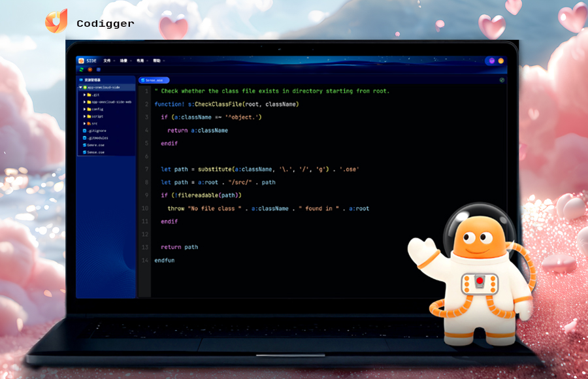Viewport: 588px width, 379px height.
Task: Expand the script folder arrow
Action: pos(85,116)
